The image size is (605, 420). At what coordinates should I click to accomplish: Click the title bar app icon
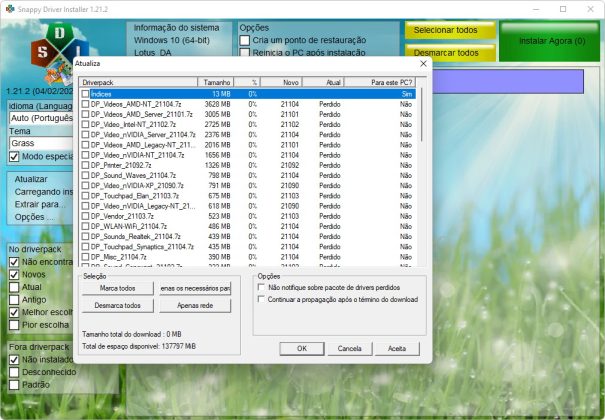10,9
